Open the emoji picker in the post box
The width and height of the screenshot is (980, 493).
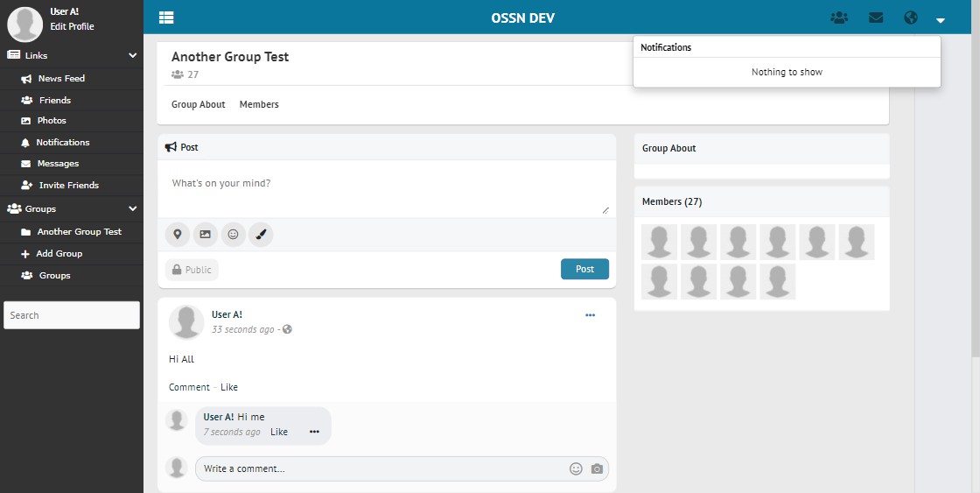coord(233,235)
